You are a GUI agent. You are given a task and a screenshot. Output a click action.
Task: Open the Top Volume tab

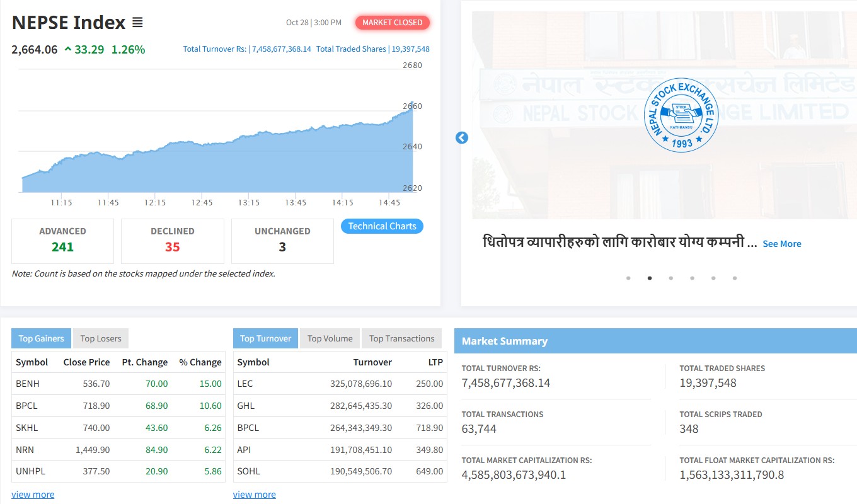[330, 338]
